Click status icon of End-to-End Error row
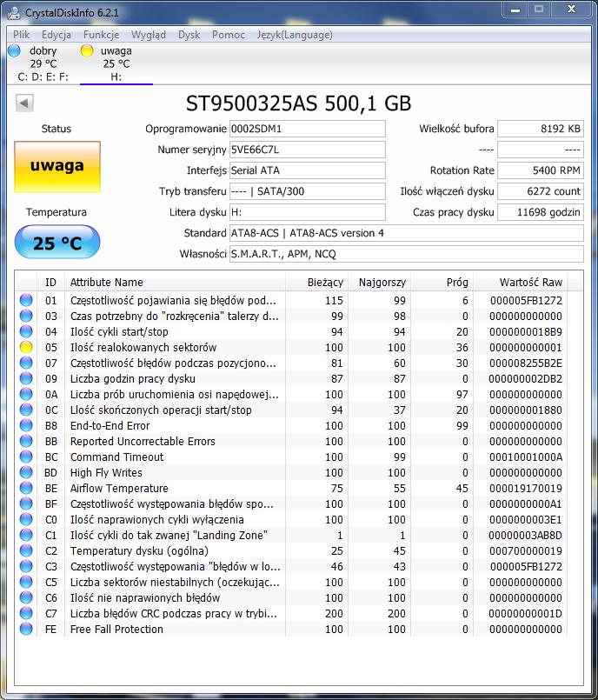The width and height of the screenshot is (598, 700). coord(26,425)
